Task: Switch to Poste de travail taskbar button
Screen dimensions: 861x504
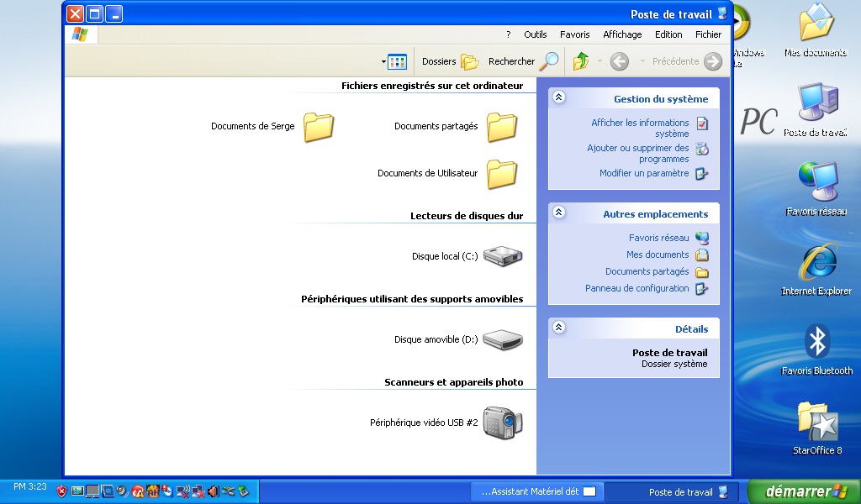Action: pos(673,492)
